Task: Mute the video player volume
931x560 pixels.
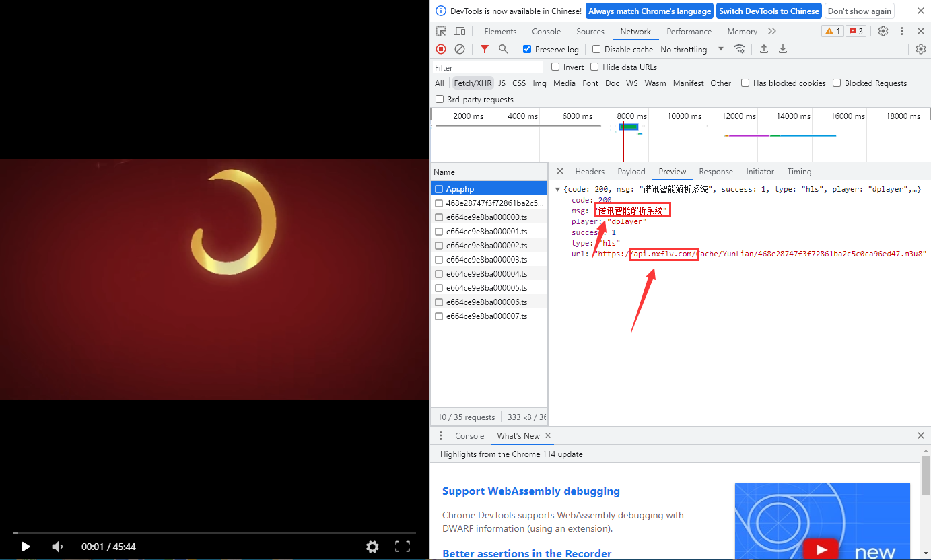Action: pos(58,547)
